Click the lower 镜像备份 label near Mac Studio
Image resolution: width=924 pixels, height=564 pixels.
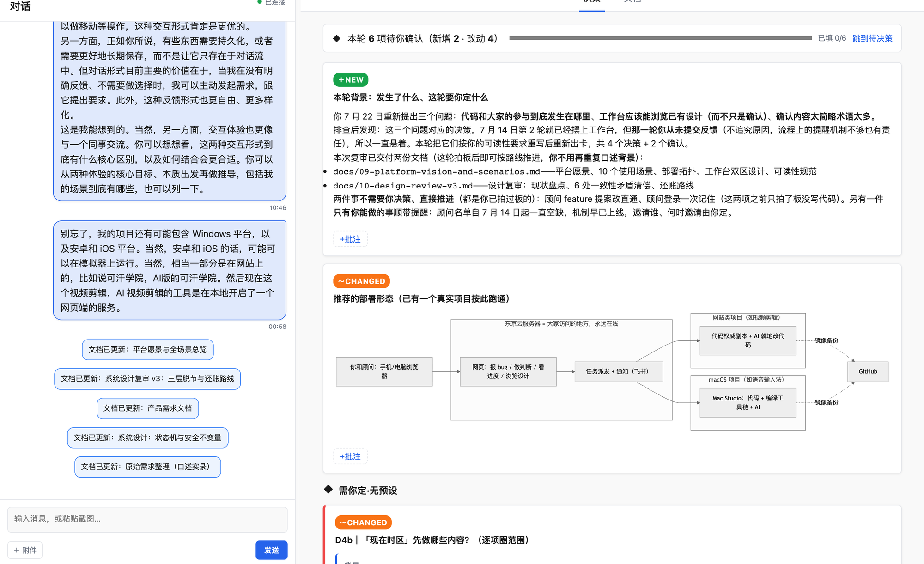[x=826, y=402]
